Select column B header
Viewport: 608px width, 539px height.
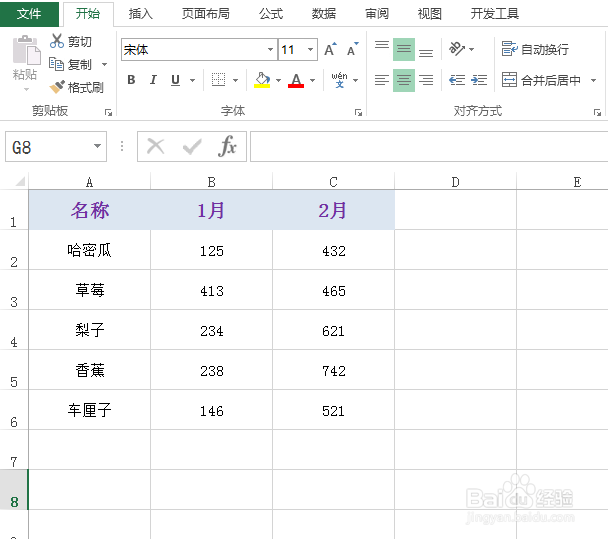pyautogui.click(x=211, y=181)
